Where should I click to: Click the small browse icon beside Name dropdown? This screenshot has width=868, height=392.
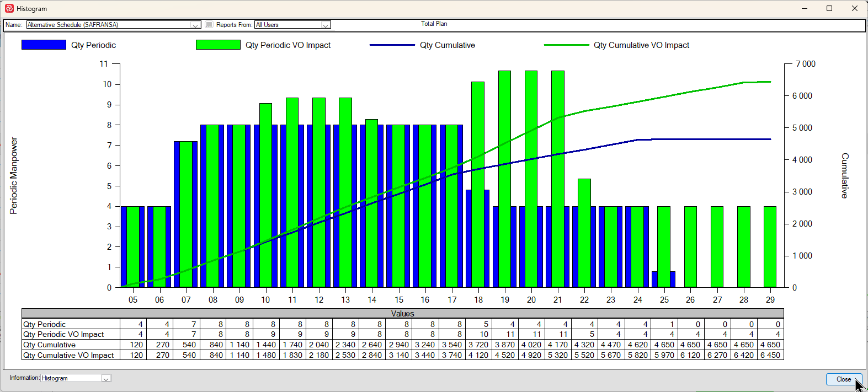[x=209, y=25]
